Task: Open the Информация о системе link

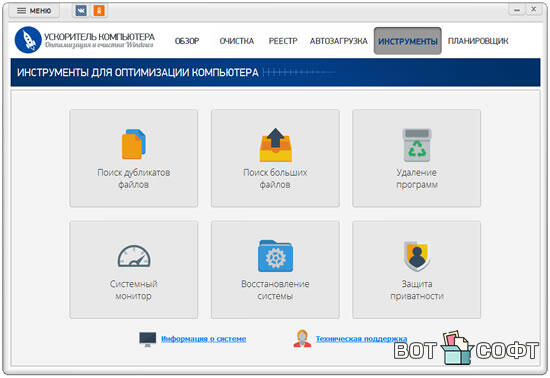Action: [x=203, y=339]
